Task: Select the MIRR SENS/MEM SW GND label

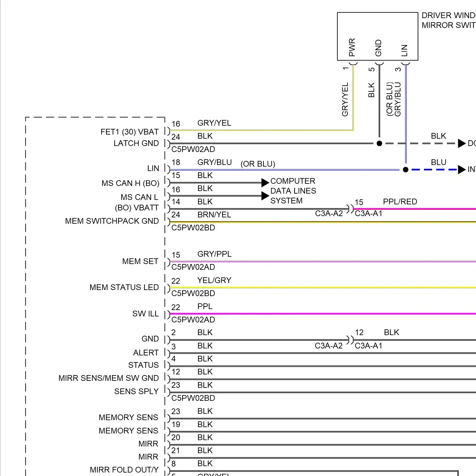Action: pyautogui.click(x=109, y=378)
